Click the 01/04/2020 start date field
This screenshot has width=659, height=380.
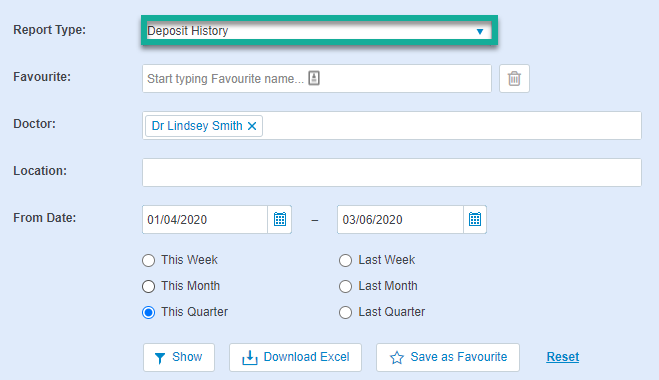(205, 219)
